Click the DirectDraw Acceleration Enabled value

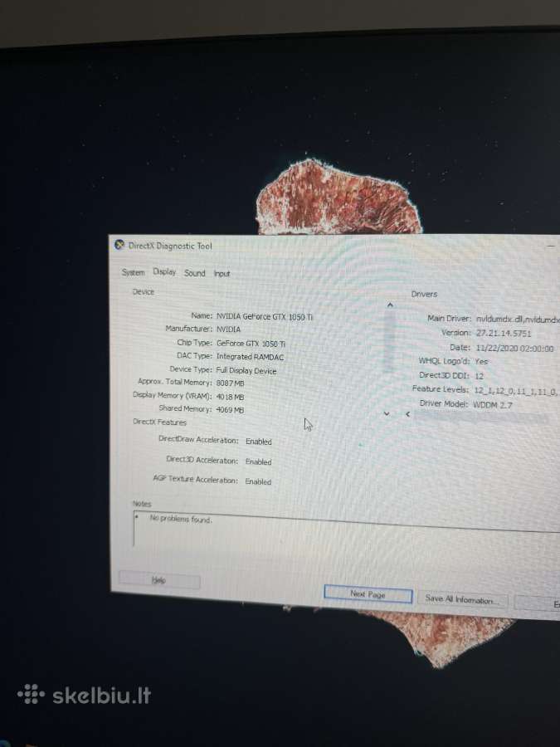point(259,442)
